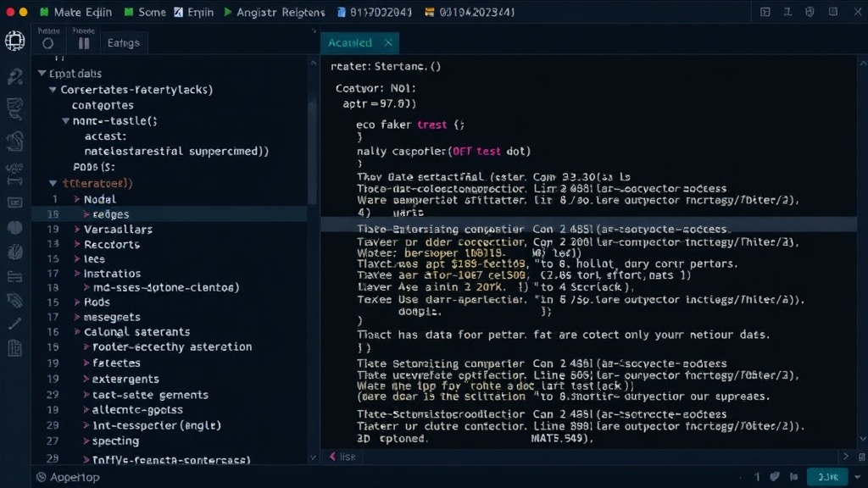Toggle the split panel icon in title bar
The height and width of the screenshot is (488, 868).
833,12
